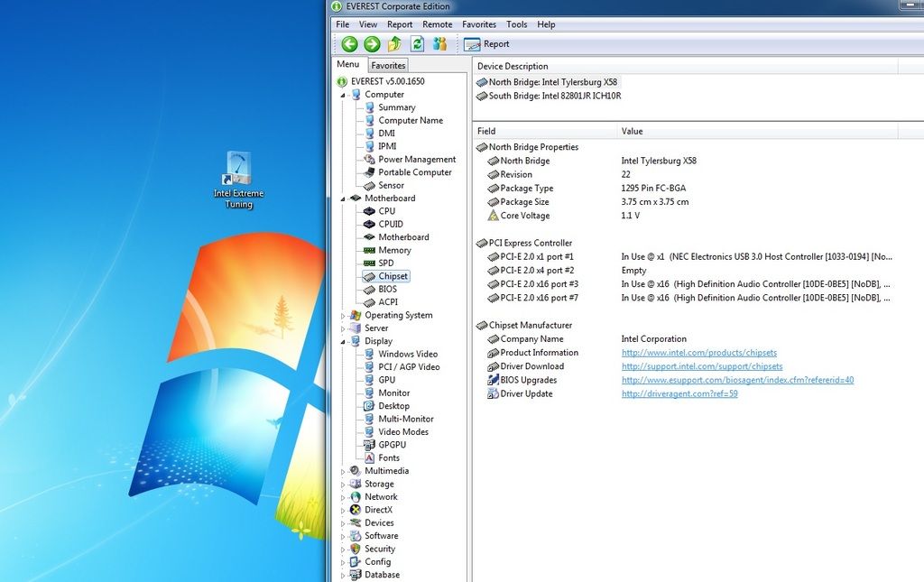Select the Sensor icon in the tree
This screenshot has height=582, width=924.
click(x=369, y=185)
